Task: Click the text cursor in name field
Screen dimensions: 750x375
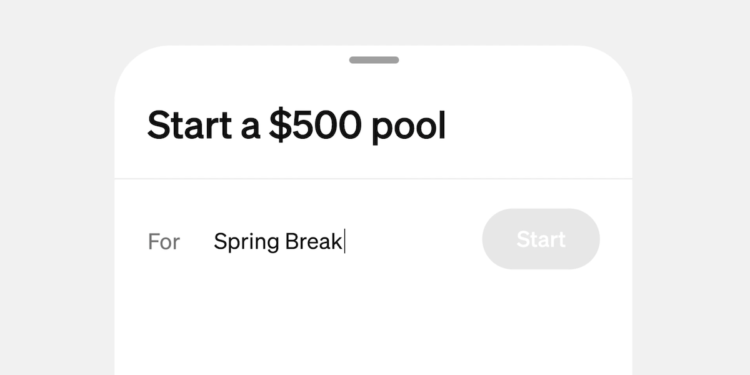Action: click(x=344, y=241)
